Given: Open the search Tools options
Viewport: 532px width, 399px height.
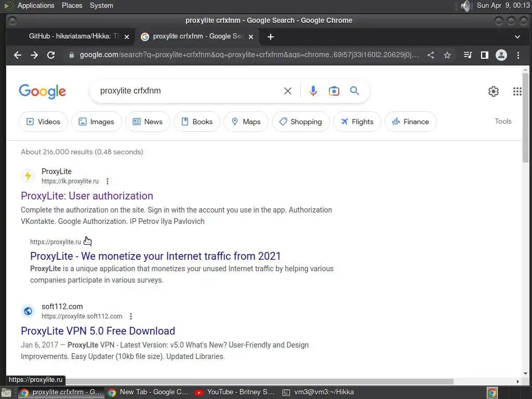Looking at the screenshot, I should tap(503, 121).
